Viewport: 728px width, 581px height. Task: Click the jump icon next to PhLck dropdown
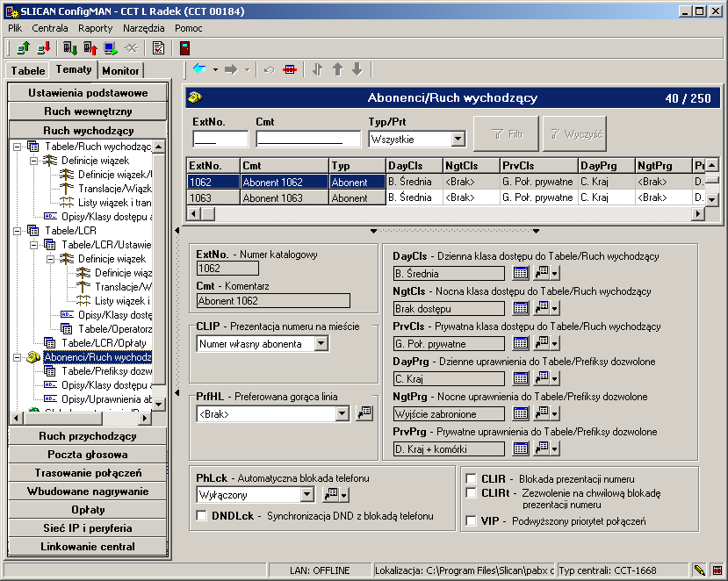(x=330, y=495)
